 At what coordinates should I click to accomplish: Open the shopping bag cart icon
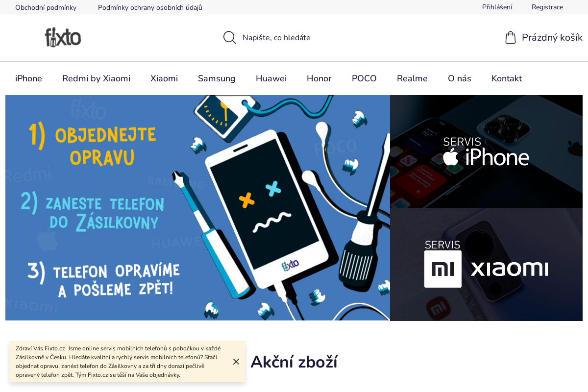[511, 38]
